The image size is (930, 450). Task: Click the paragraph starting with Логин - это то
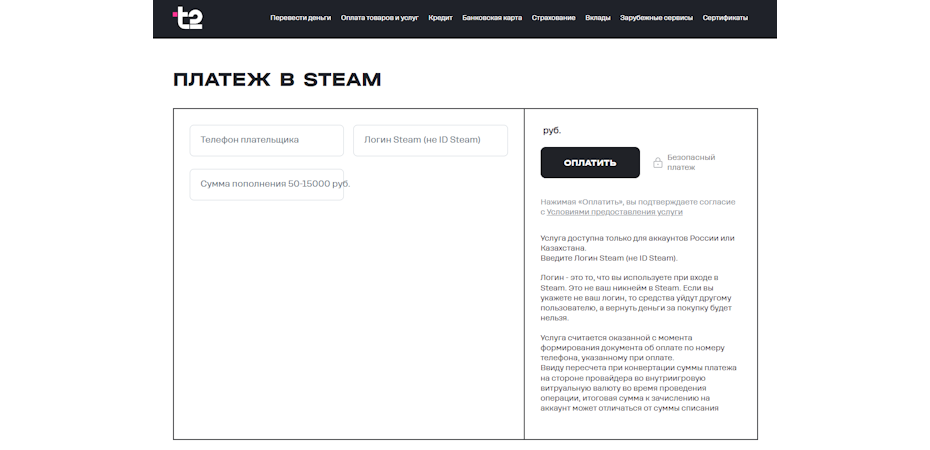point(636,298)
